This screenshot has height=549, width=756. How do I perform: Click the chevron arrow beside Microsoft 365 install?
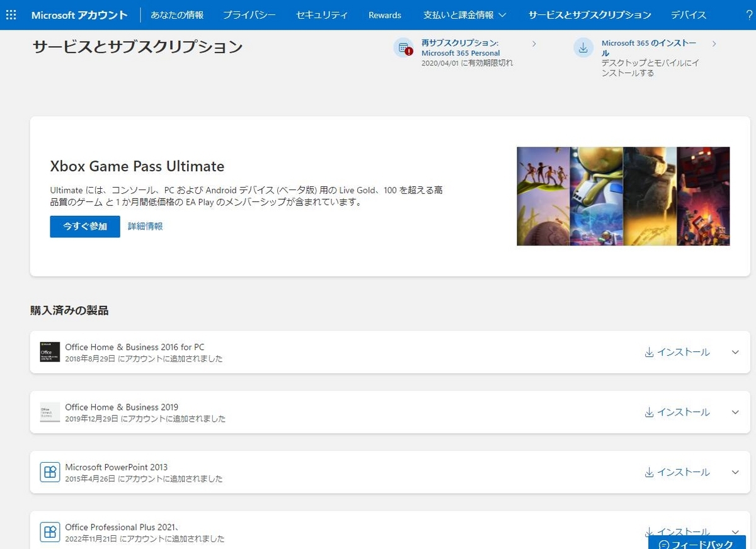(714, 43)
